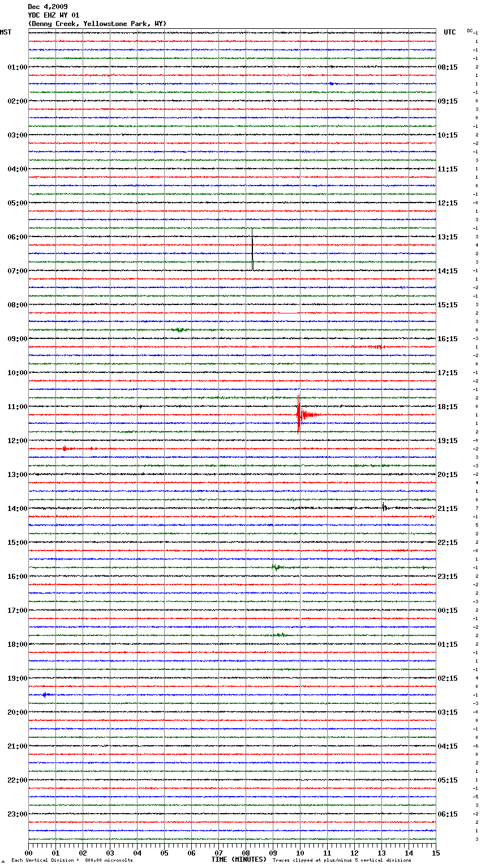Click the '10:15' UTC time label

[x=448, y=135]
